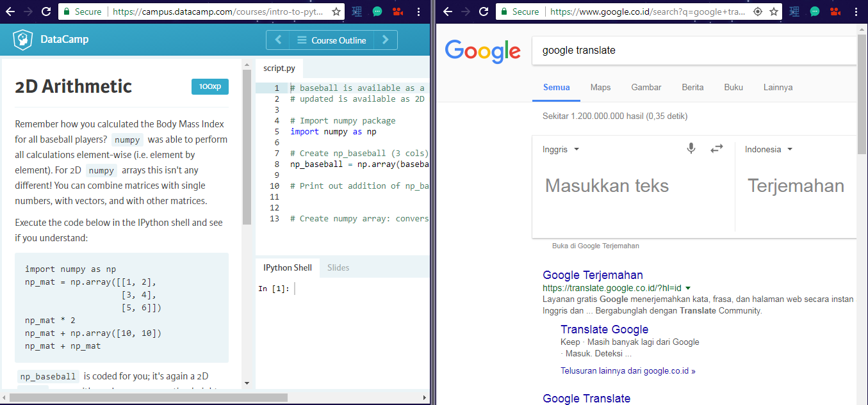The height and width of the screenshot is (405, 868).
Task: Go back in the DataCamp browser window
Action: [12, 12]
